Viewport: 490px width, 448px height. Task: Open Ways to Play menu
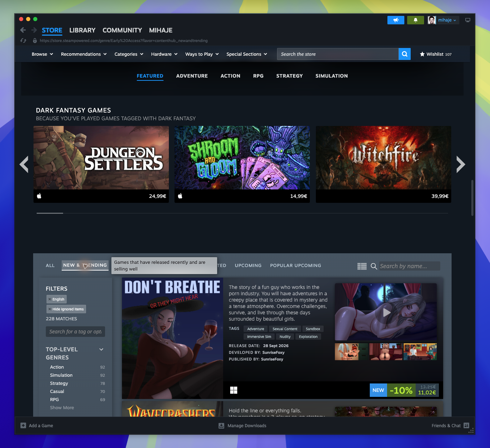click(202, 54)
